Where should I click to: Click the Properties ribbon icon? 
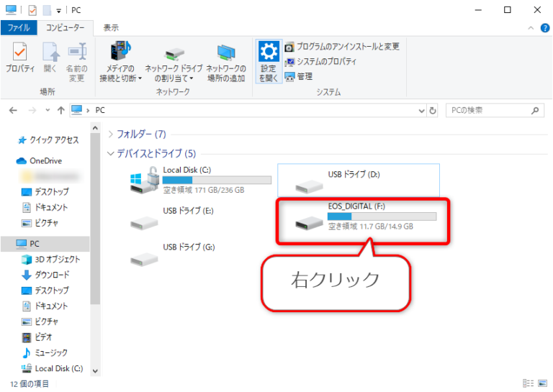(19, 58)
